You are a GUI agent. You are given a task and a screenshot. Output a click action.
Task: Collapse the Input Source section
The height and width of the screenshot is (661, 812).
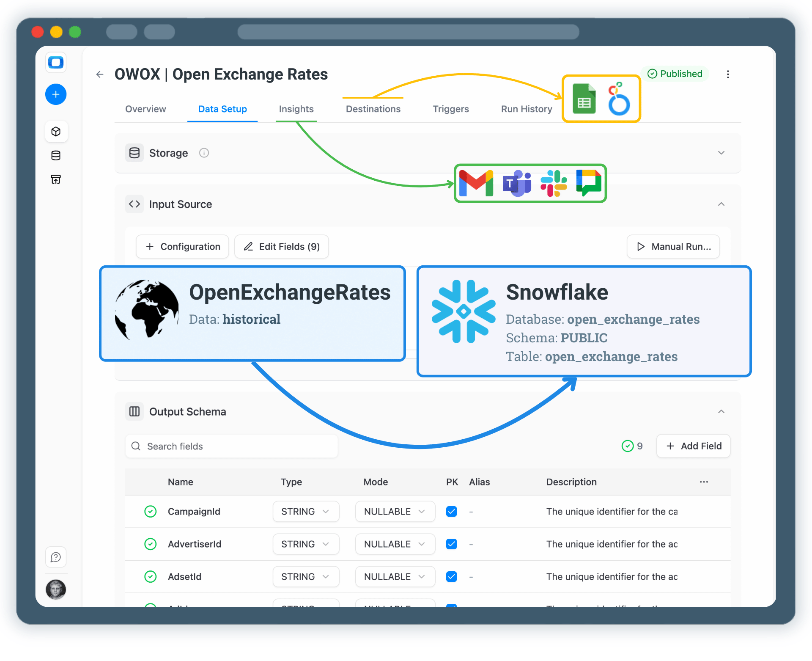click(721, 204)
